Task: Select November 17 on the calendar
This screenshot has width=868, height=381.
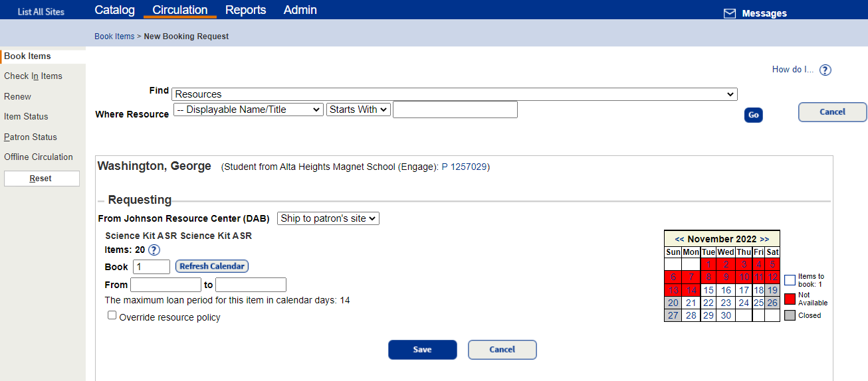Action: pos(744,290)
